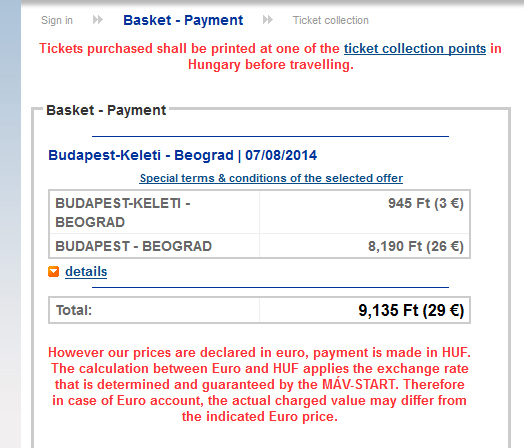Image resolution: width=524 pixels, height=448 pixels.
Task: View special terms & conditions of offer
Action: coord(271,178)
